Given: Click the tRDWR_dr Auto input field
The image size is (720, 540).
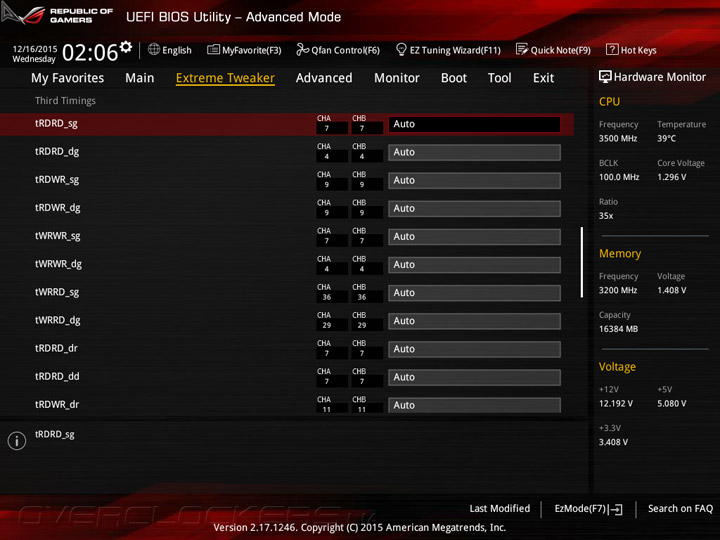Looking at the screenshot, I should tap(474, 405).
